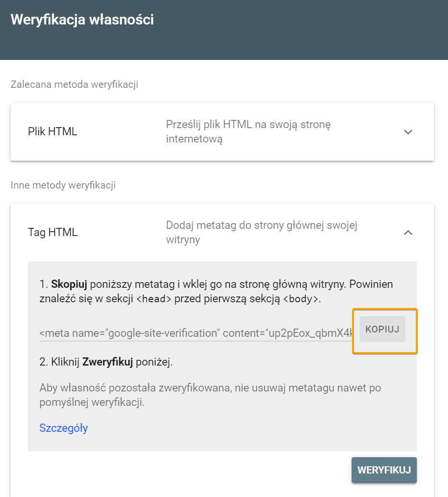Click 'Zalecana metoda weryfikacji' section label
The width and height of the screenshot is (448, 497).
(x=74, y=84)
